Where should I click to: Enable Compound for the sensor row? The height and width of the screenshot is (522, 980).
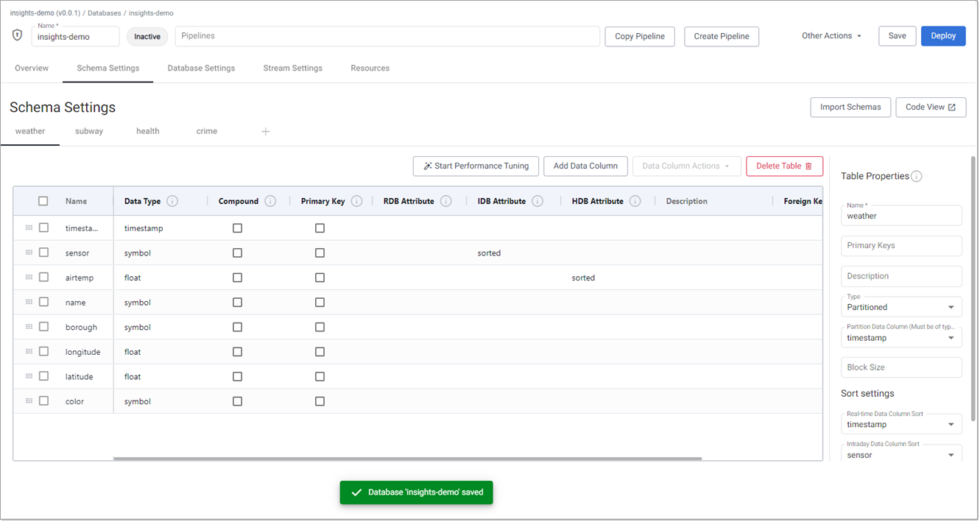[237, 252]
